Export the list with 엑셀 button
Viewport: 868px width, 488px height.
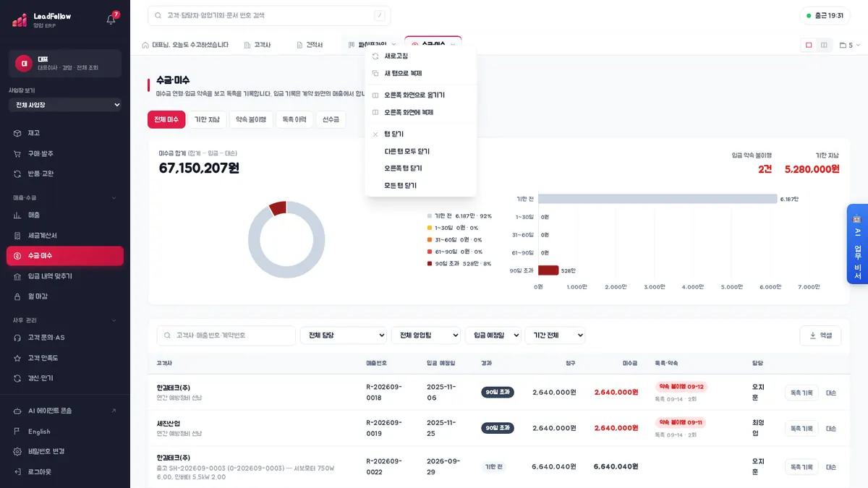[x=820, y=335]
